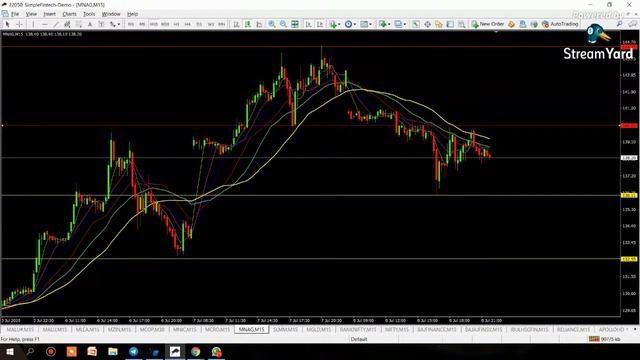Switch to M15 timeframe

(x=153, y=24)
